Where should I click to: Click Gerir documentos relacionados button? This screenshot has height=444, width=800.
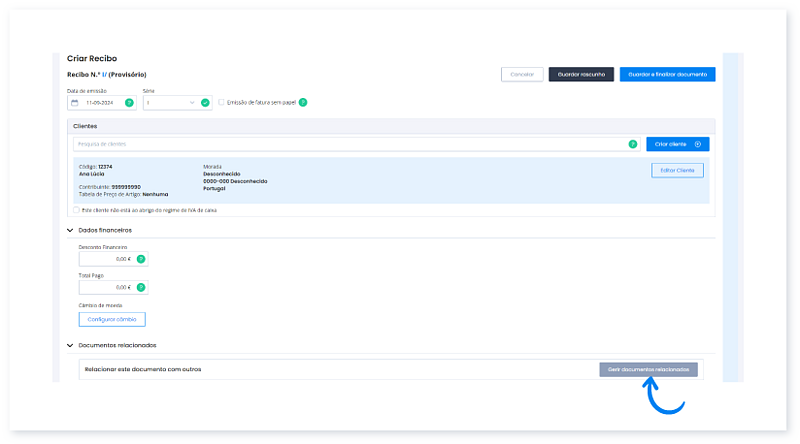[x=648, y=369]
